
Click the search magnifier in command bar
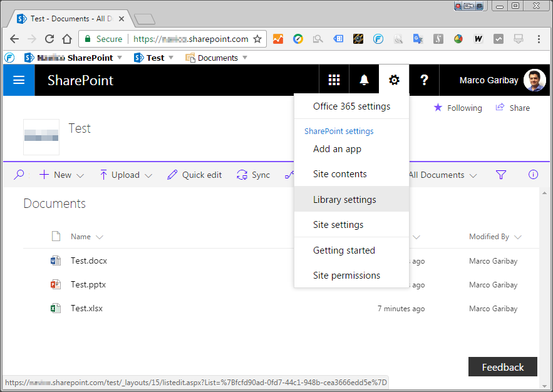19,175
